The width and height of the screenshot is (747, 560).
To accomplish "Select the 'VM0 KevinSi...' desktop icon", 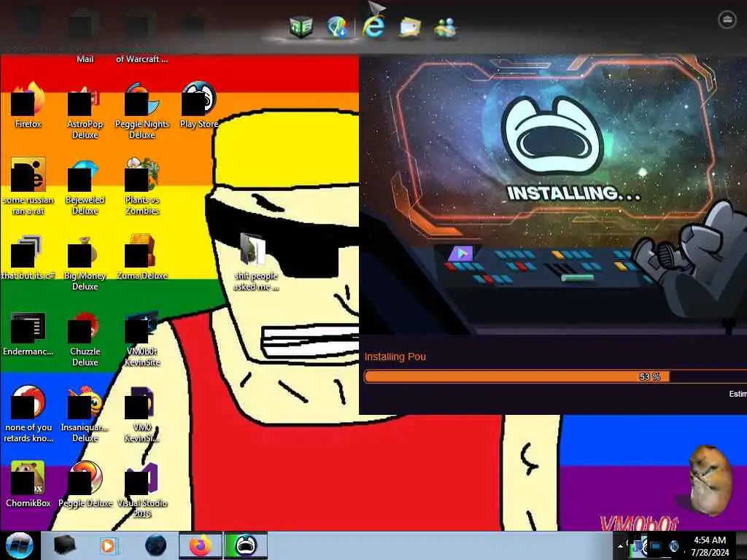I will [x=142, y=414].
